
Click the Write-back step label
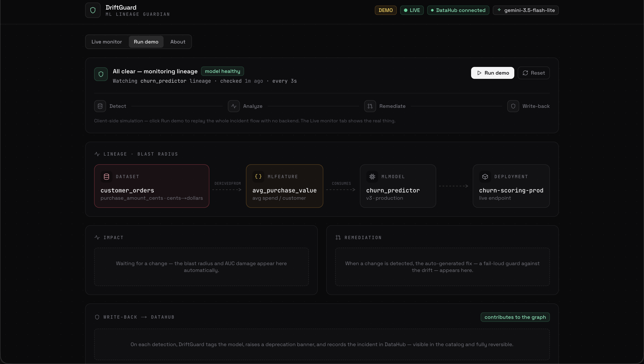[x=536, y=106]
